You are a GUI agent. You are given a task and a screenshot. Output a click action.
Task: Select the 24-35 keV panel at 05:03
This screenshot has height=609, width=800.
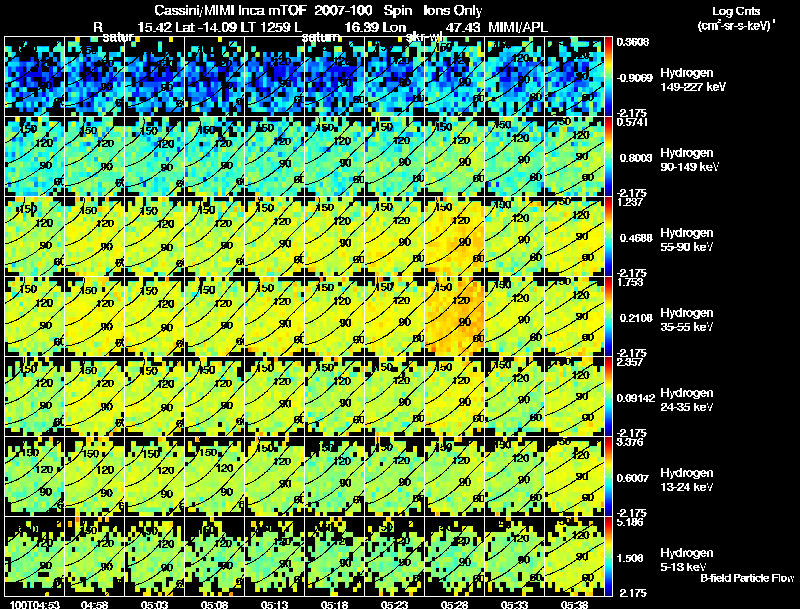[x=155, y=397]
